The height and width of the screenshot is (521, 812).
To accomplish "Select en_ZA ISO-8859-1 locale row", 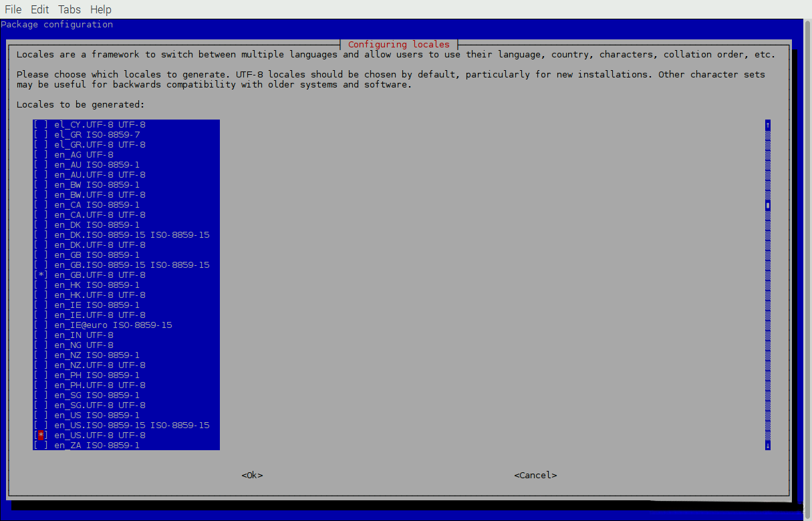I will click(x=126, y=446).
